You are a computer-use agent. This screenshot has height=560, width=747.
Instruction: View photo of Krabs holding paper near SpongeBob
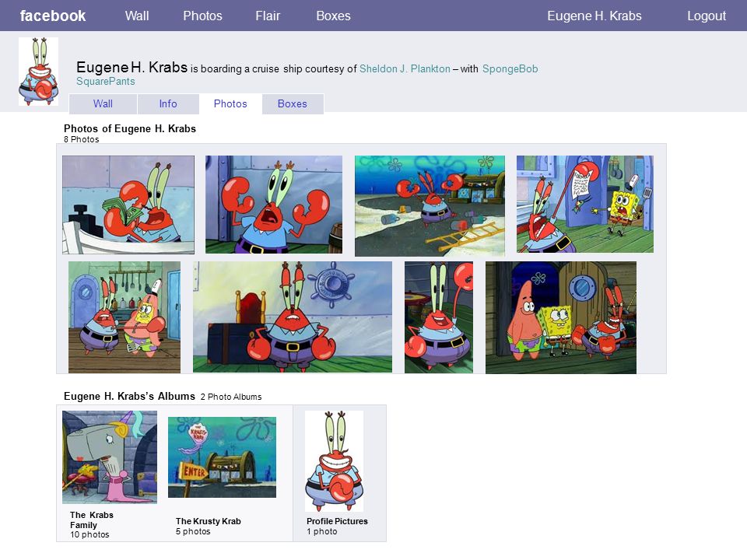(585, 204)
